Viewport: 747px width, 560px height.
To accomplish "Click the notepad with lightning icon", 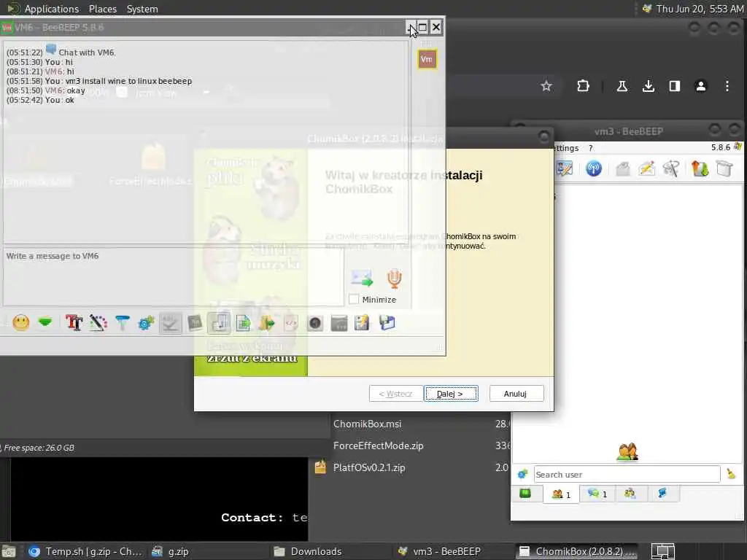I will tap(362, 323).
